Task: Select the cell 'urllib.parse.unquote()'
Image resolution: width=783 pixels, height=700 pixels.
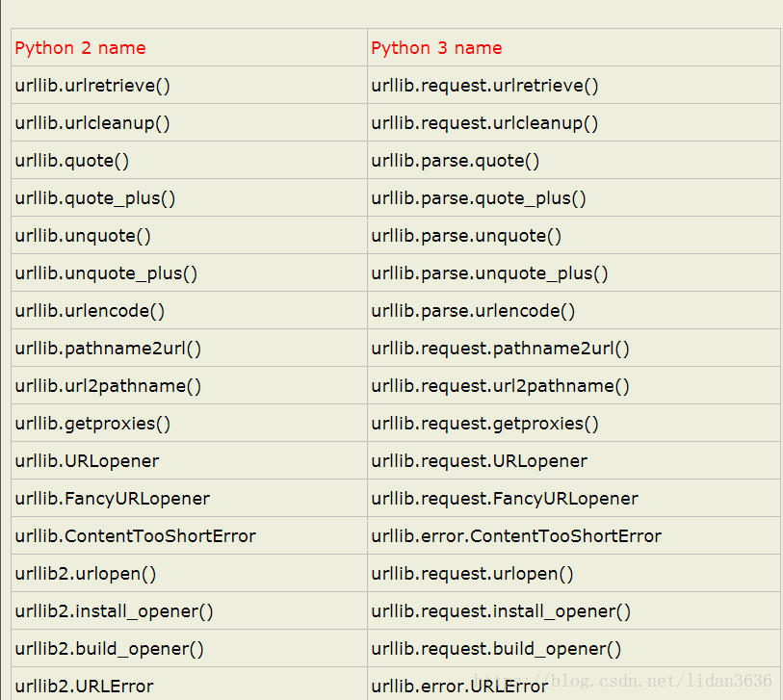Action: point(574,235)
